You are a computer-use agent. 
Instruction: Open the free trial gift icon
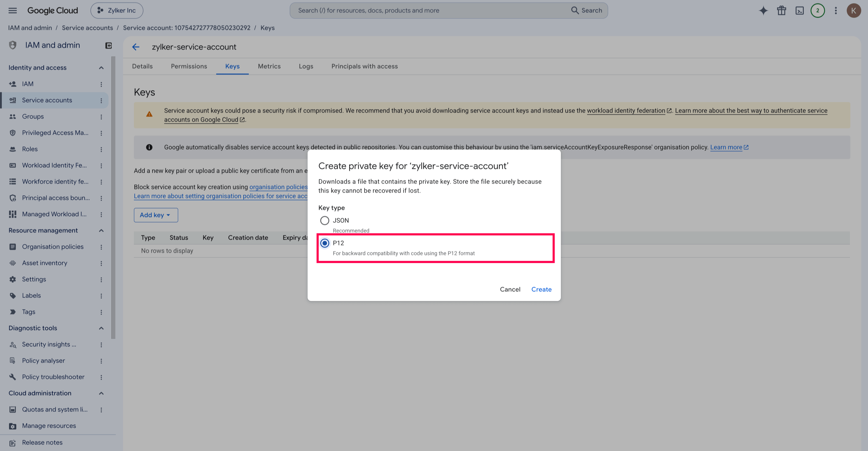coord(781,10)
